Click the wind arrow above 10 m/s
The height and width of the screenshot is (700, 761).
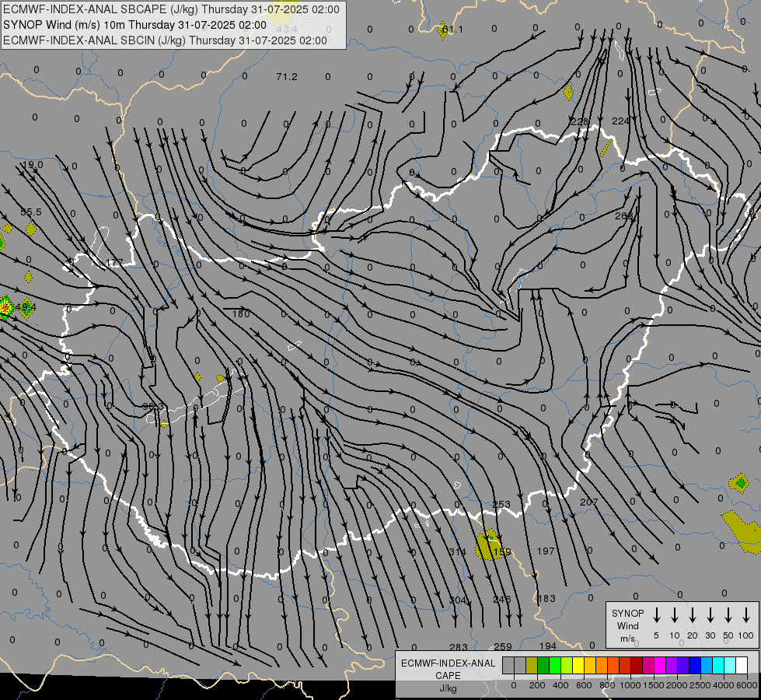tap(675, 614)
